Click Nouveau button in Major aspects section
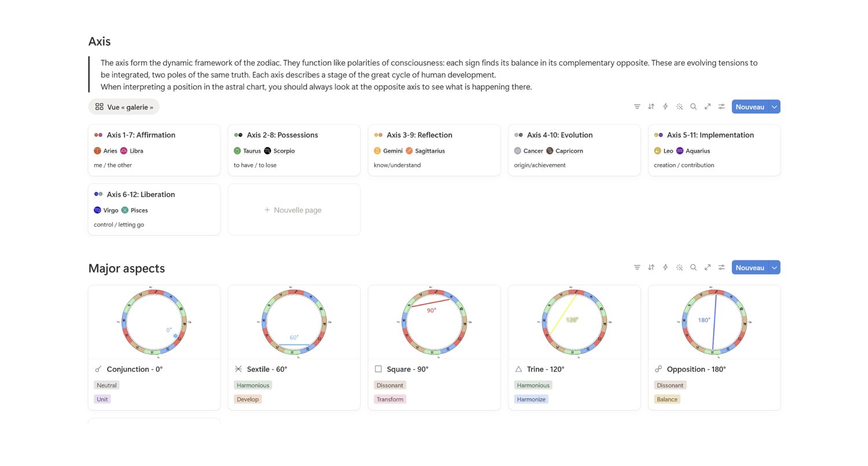868x466 pixels. pos(750,267)
